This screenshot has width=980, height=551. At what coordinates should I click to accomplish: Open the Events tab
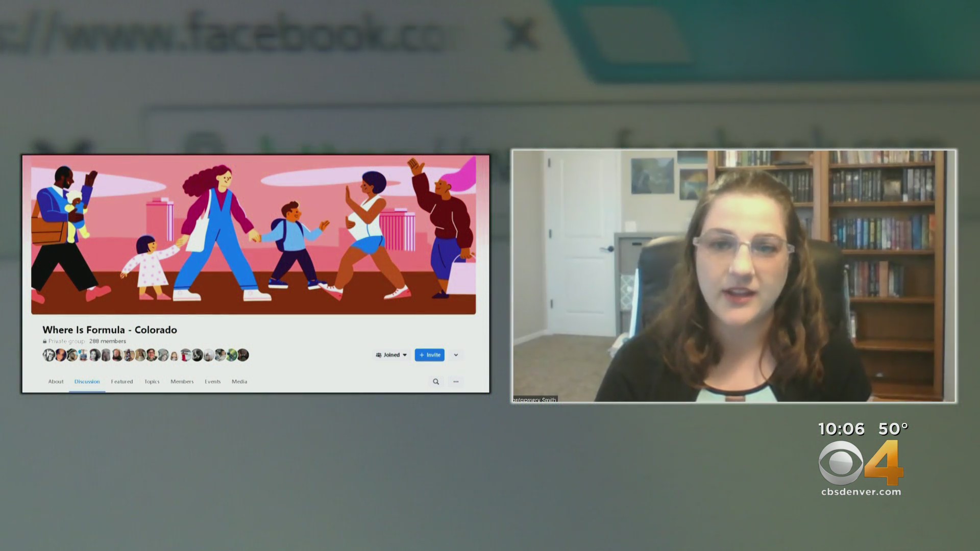213,382
